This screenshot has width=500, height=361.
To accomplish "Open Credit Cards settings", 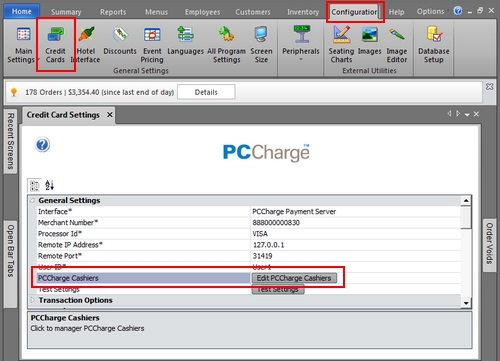I will (55, 45).
